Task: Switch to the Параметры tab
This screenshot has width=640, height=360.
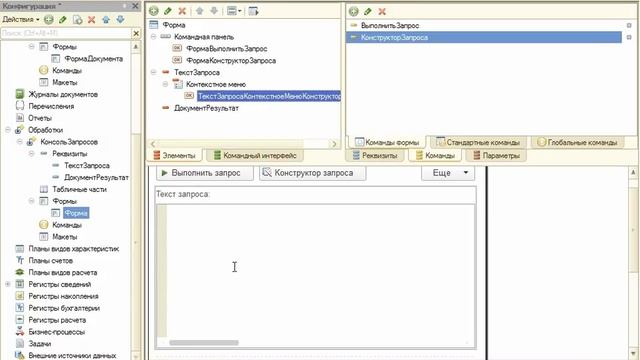Action: point(496,156)
